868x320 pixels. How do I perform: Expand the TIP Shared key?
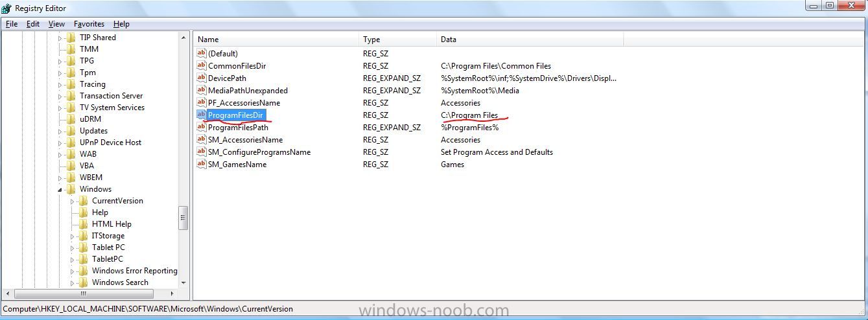click(x=60, y=38)
